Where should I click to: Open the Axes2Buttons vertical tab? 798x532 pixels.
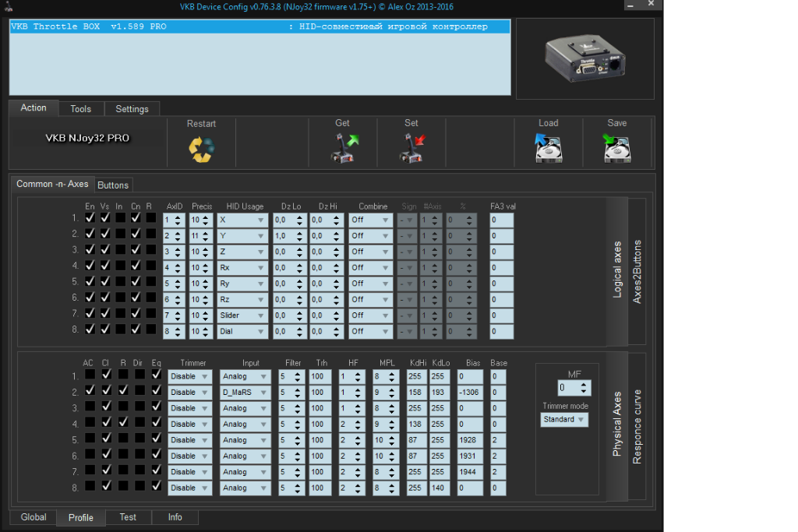pyautogui.click(x=637, y=272)
